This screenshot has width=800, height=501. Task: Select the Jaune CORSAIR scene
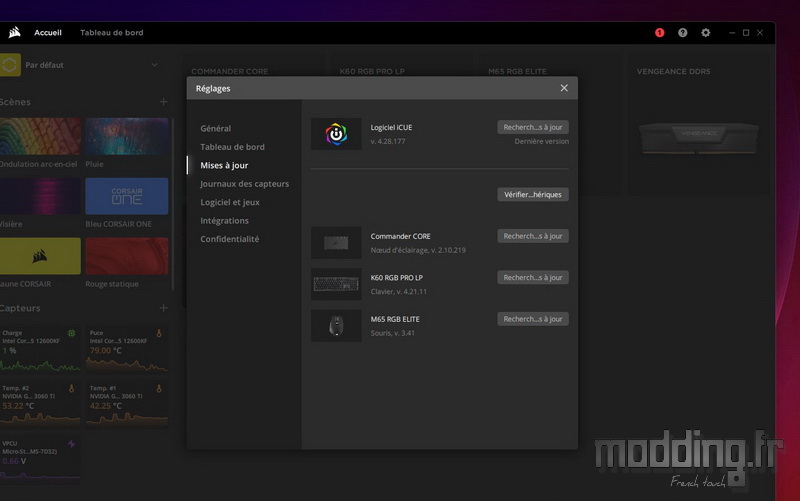pos(40,256)
